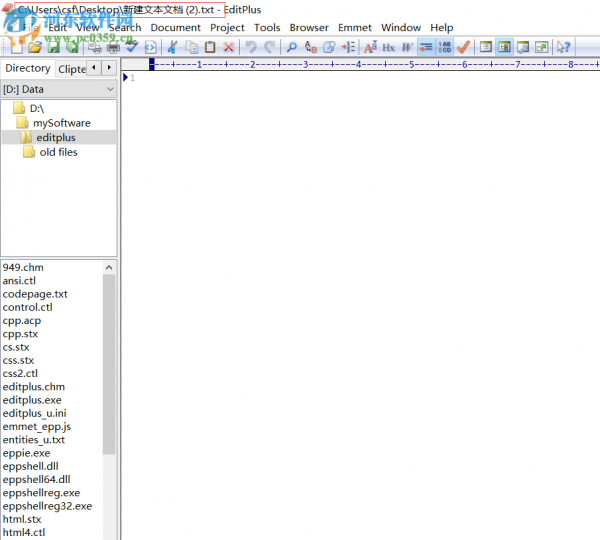Click the Hex Viewer Hx icon
The width and height of the screenshot is (600, 540).
(388, 47)
